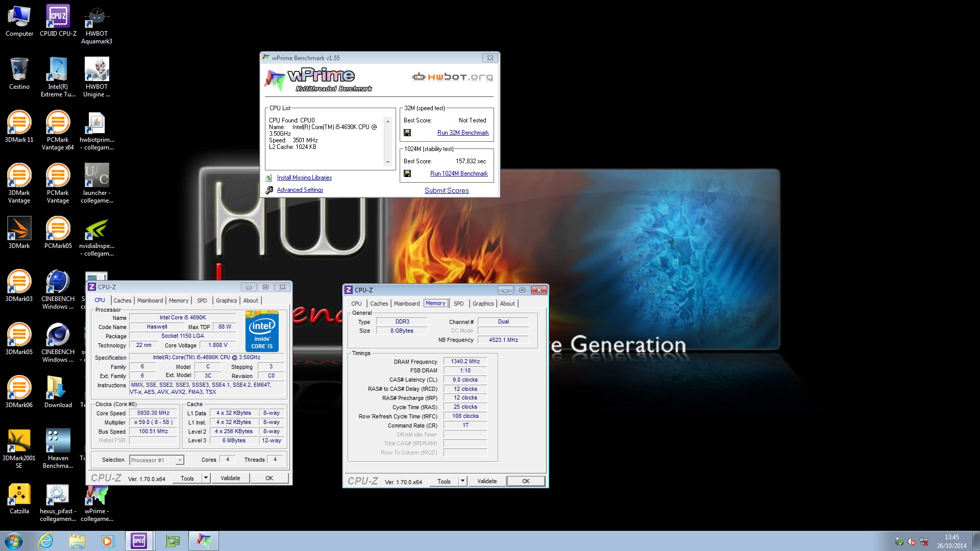Screen dimensions: 980x551
Task: Open 3DMark03 shortcut
Action: [19, 286]
